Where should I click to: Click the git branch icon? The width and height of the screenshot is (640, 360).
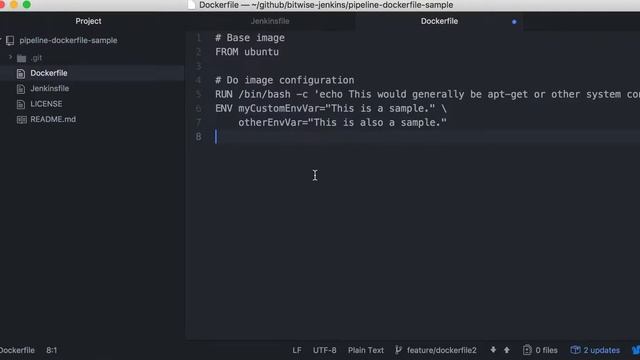coord(398,350)
